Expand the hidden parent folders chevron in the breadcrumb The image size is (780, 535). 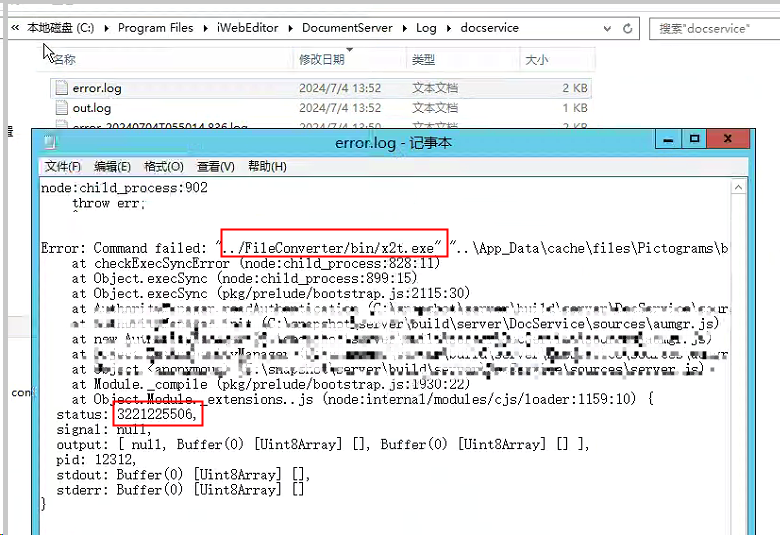point(15,28)
